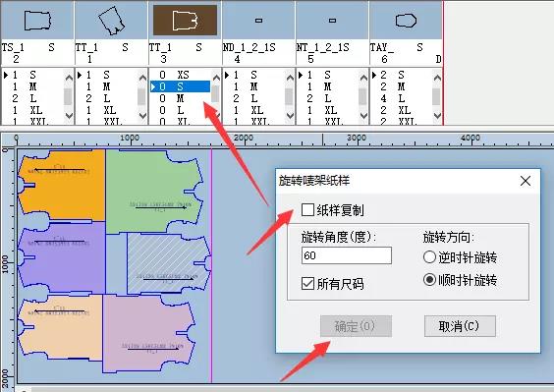Select the peach pattern piece on marker

point(61,328)
